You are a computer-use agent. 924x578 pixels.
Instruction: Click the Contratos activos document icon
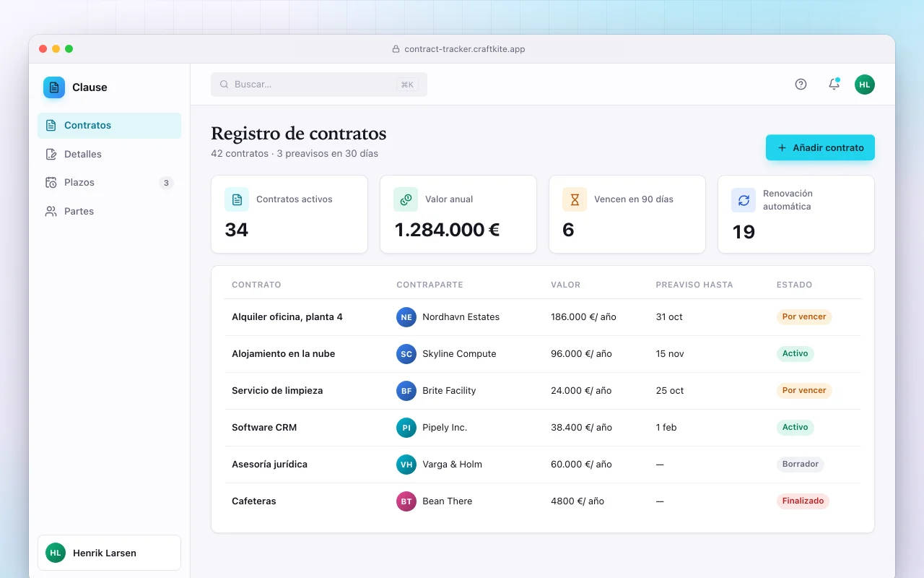tap(237, 199)
